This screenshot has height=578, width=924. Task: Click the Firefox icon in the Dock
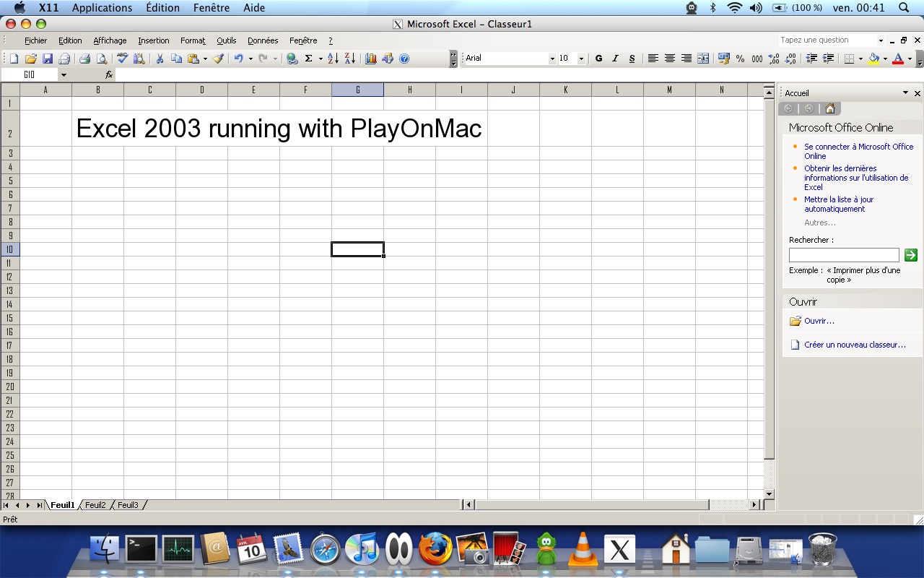pos(435,548)
